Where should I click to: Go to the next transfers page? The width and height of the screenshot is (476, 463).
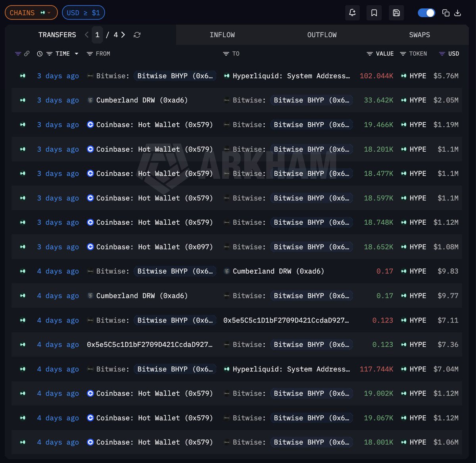tap(123, 35)
